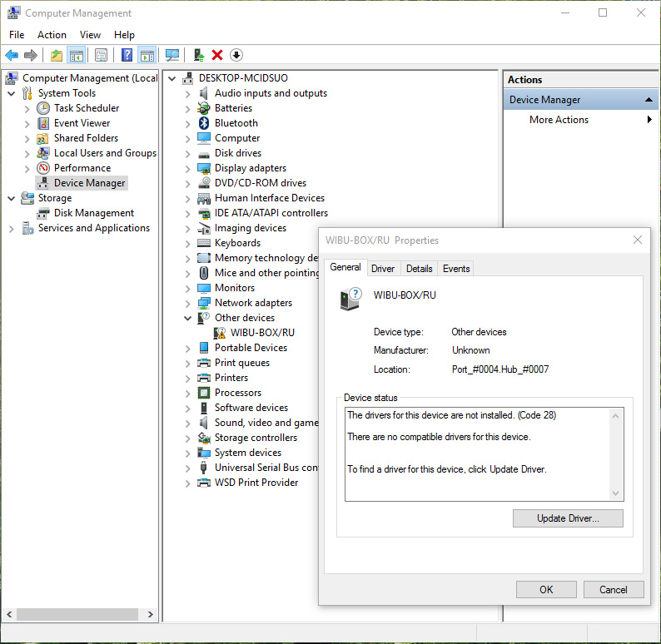661x644 pixels.
Task: Collapse the System Tools tree node
Action: pyautogui.click(x=12, y=93)
